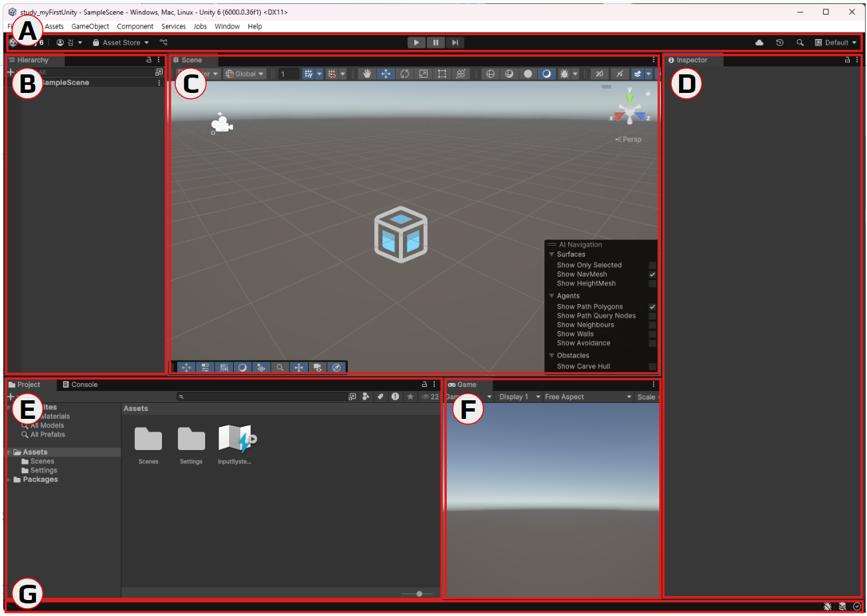Open the version control icon beside Asset Store

click(x=164, y=42)
